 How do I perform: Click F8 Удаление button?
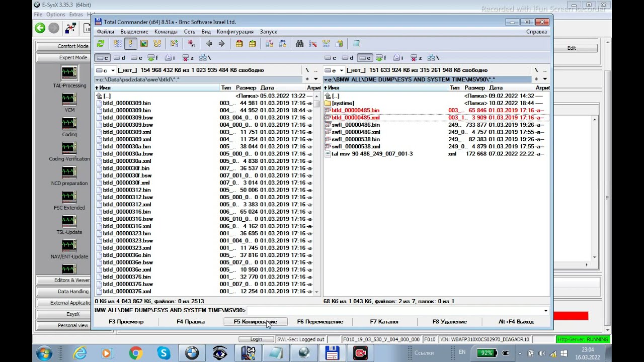[x=450, y=322]
